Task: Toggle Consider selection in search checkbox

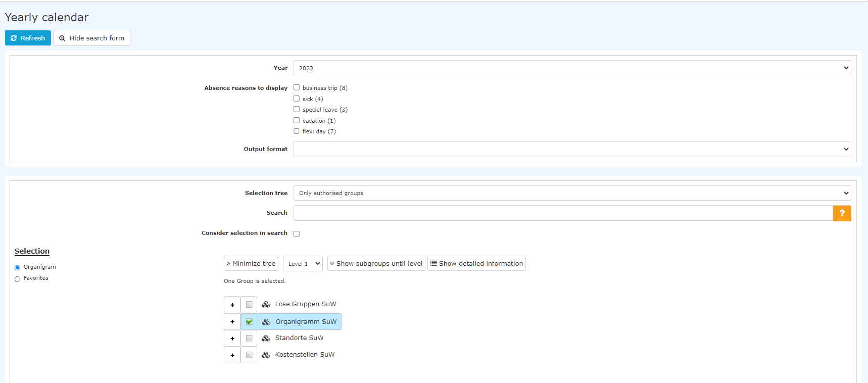Action: click(x=297, y=233)
